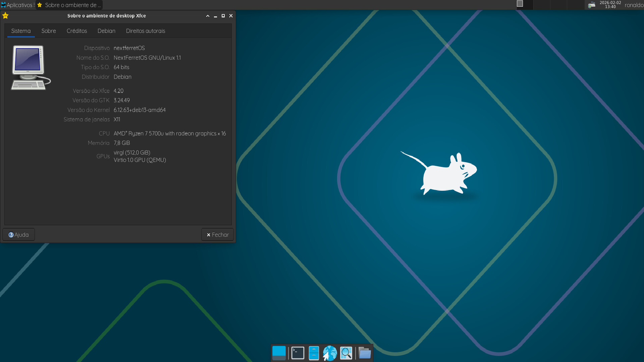Open the Debian tab
This screenshot has width=644, height=362.
point(106,31)
